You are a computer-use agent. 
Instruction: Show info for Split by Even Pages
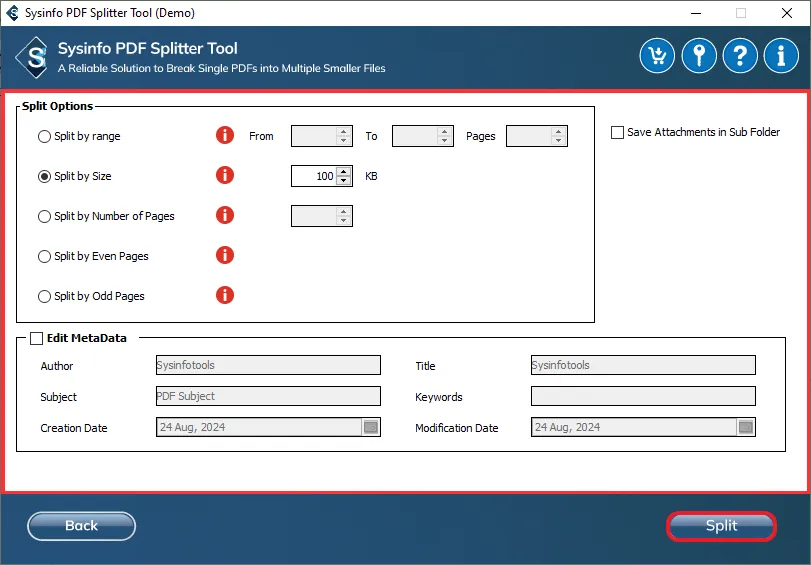[x=225, y=256]
